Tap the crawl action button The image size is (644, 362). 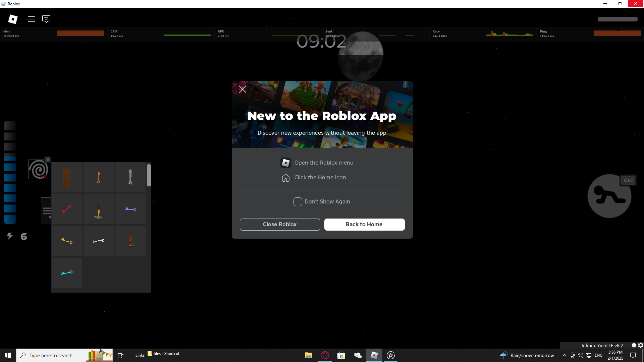point(609,196)
